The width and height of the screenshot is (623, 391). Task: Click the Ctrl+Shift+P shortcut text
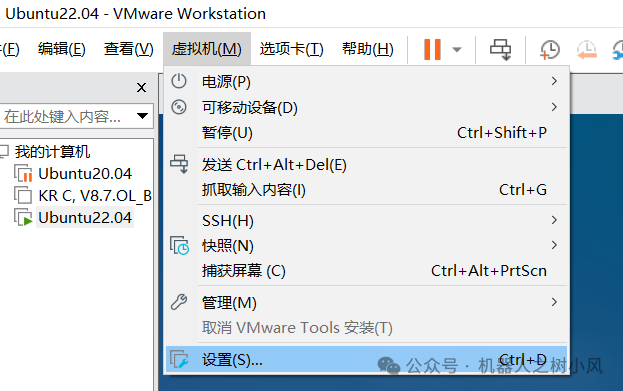click(502, 133)
